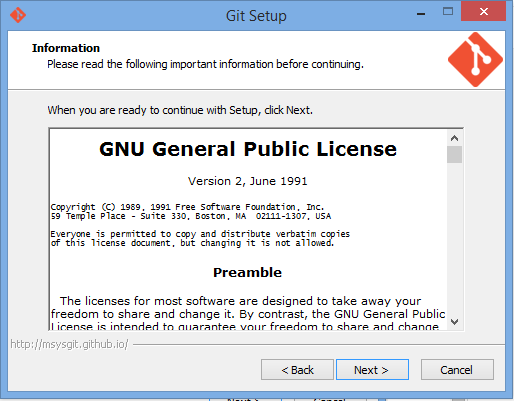Click the '59 Temple Place' address line

click(191, 216)
